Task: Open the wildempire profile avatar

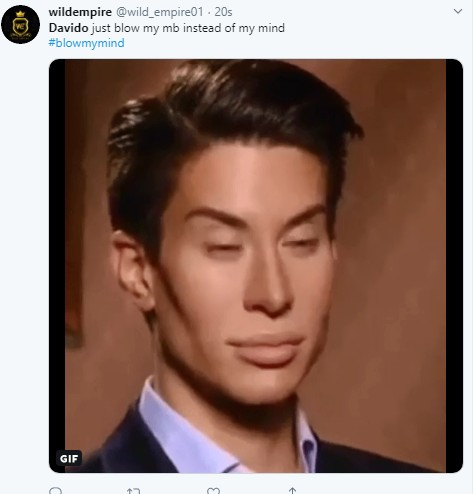Action: coord(20,24)
